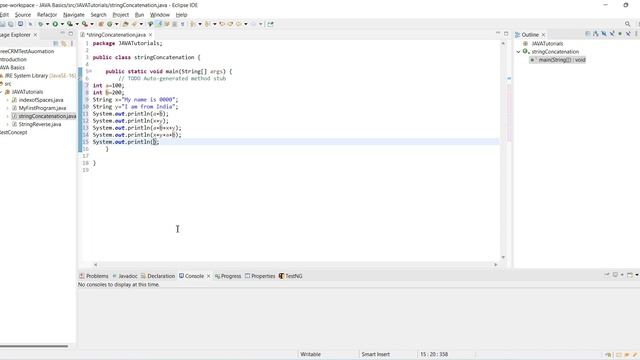Click the New Java Class icon

click(109, 24)
